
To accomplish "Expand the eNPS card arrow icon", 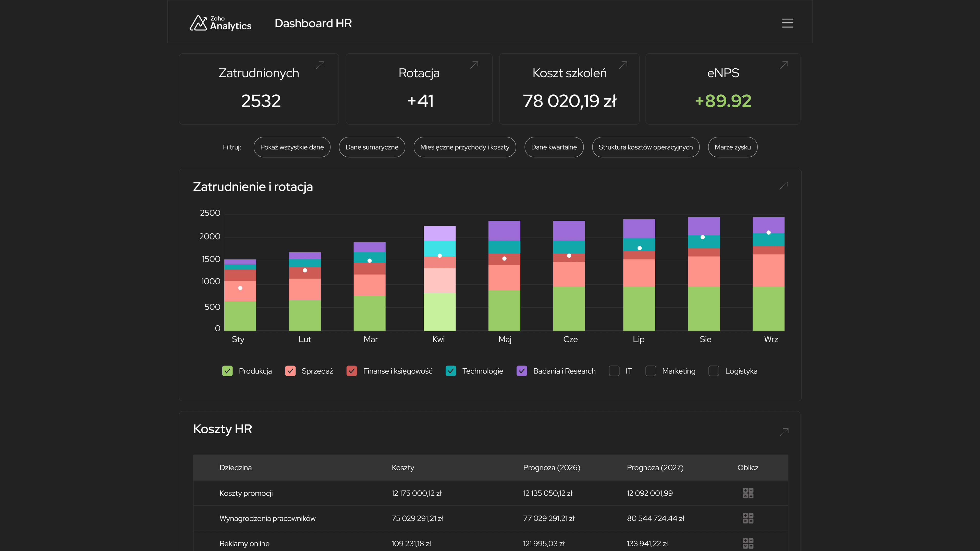I will (x=783, y=65).
